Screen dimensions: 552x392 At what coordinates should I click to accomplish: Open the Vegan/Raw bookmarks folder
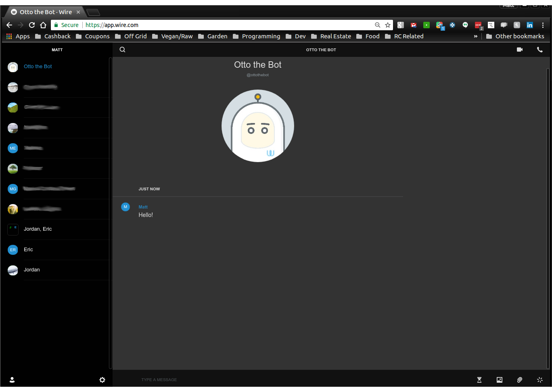[x=172, y=36]
